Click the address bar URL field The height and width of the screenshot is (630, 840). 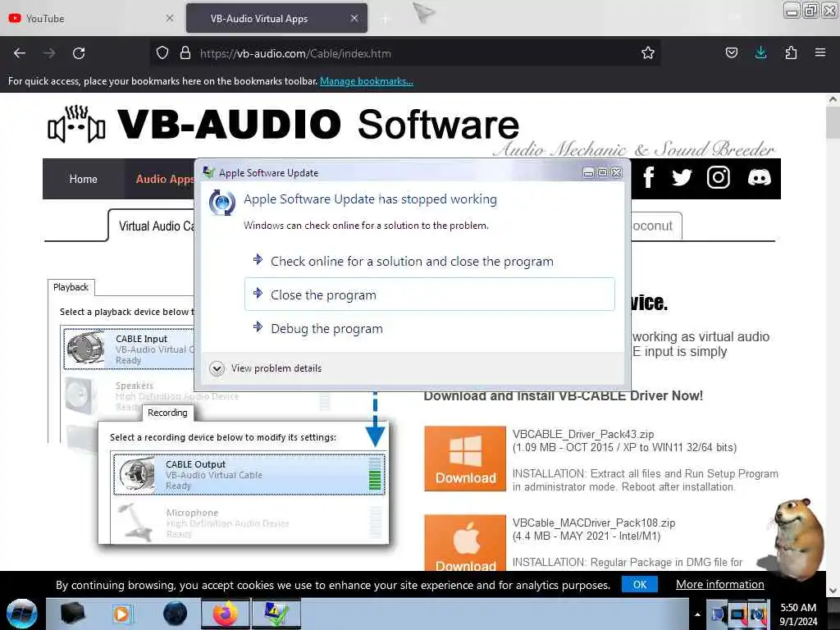[x=407, y=53]
